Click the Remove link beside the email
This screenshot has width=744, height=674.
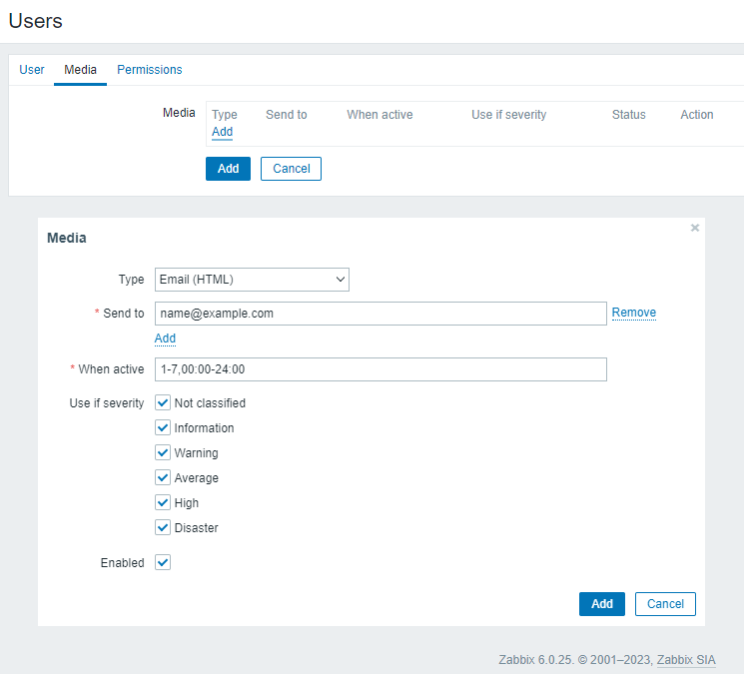pyautogui.click(x=634, y=313)
